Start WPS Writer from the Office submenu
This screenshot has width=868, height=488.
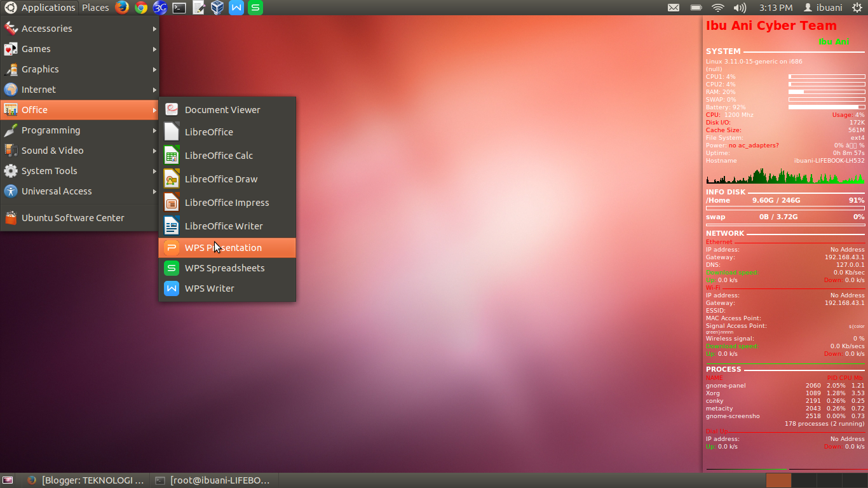227,288
